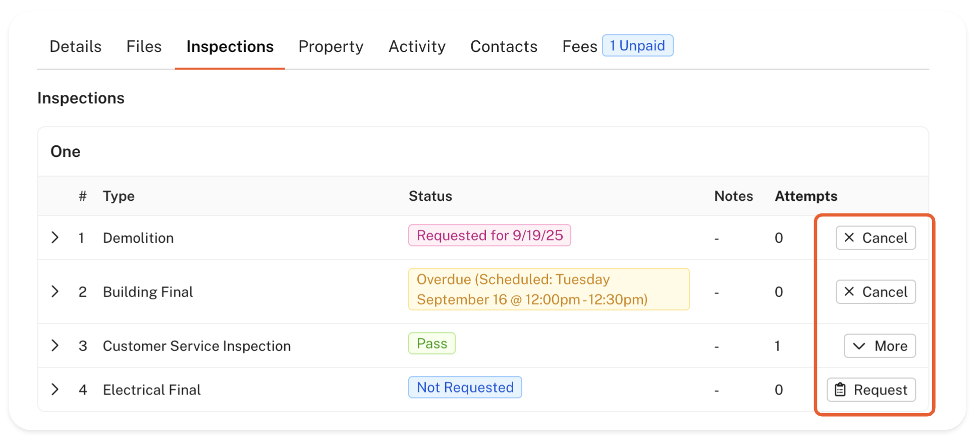This screenshot has width=980, height=445.
Task: Go to the Property tab
Action: [x=331, y=46]
